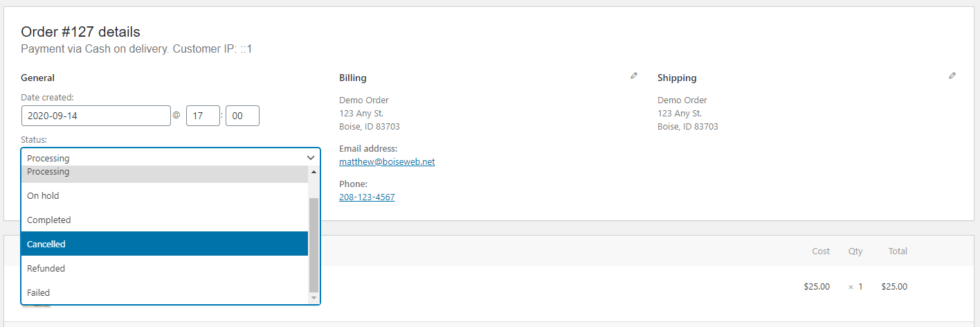Screen dimensions: 980x327
Task: Click the hour field showing 17
Action: click(x=203, y=116)
